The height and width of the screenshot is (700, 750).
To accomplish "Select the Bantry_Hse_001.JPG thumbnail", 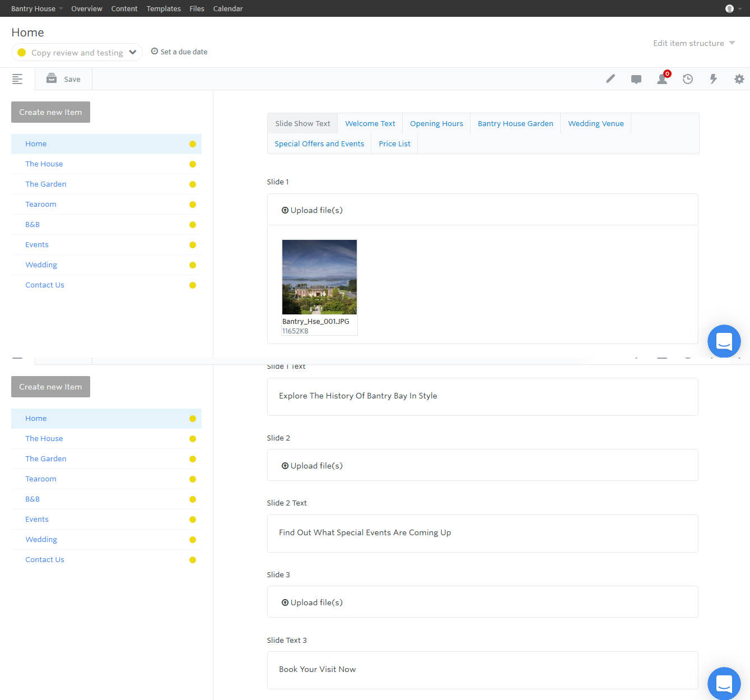I will tap(319, 276).
